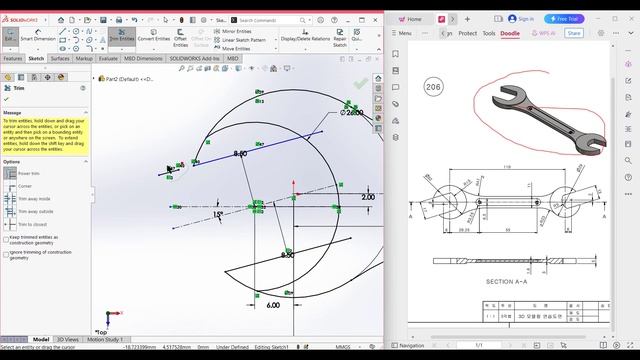Open the Display/Delete Relations dropdown arrow

pyautogui.click(x=305, y=49)
